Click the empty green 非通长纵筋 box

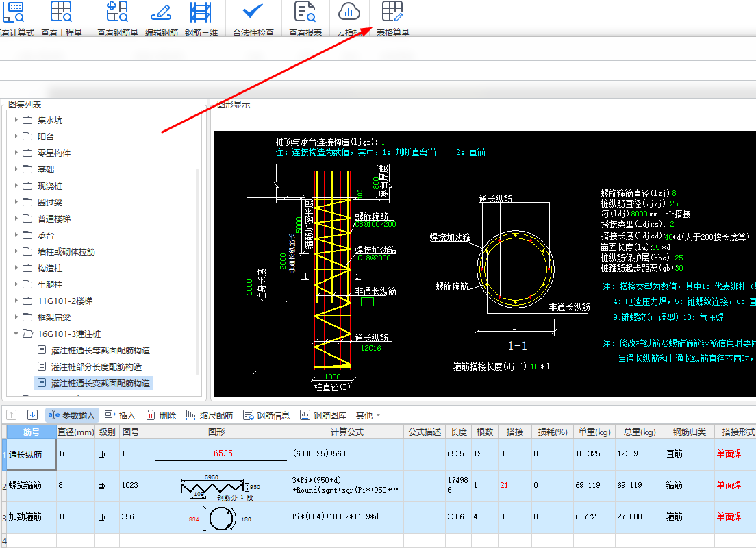[x=368, y=301]
